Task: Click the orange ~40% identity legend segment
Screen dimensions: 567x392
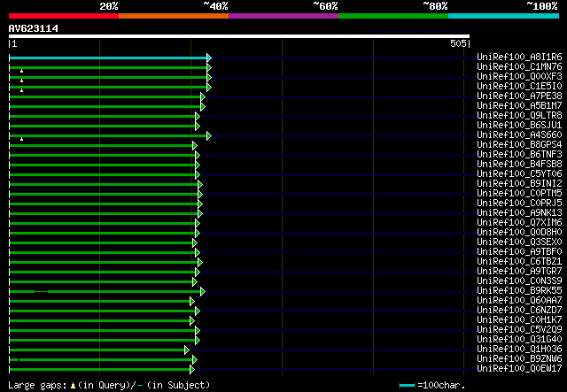Action: coord(174,16)
